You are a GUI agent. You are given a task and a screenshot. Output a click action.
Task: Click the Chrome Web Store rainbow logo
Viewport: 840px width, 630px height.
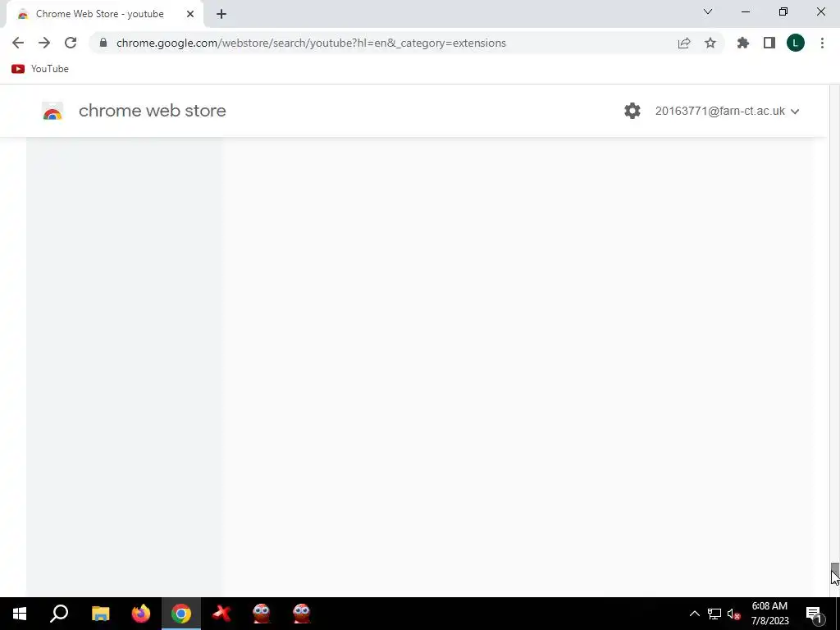pos(52,111)
